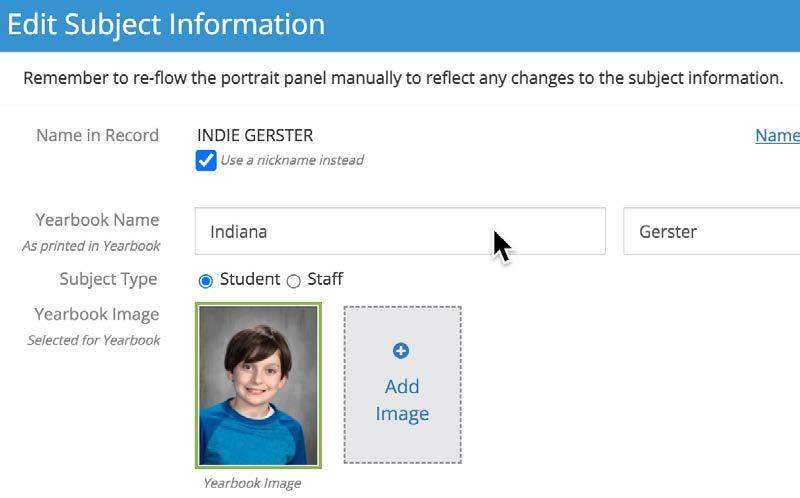Screen dimensions: 800x498
Task: Click the Yearbook Name field label
Action: point(97,220)
